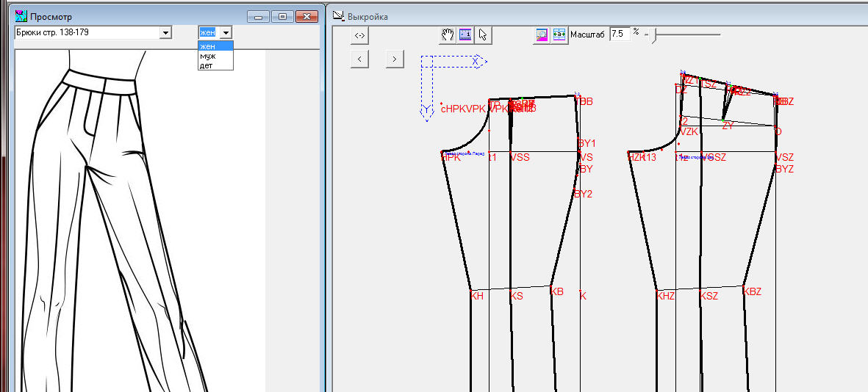Click the Масштаб slider handle
Image resolution: width=868 pixels, height=392 pixels.
click(654, 37)
